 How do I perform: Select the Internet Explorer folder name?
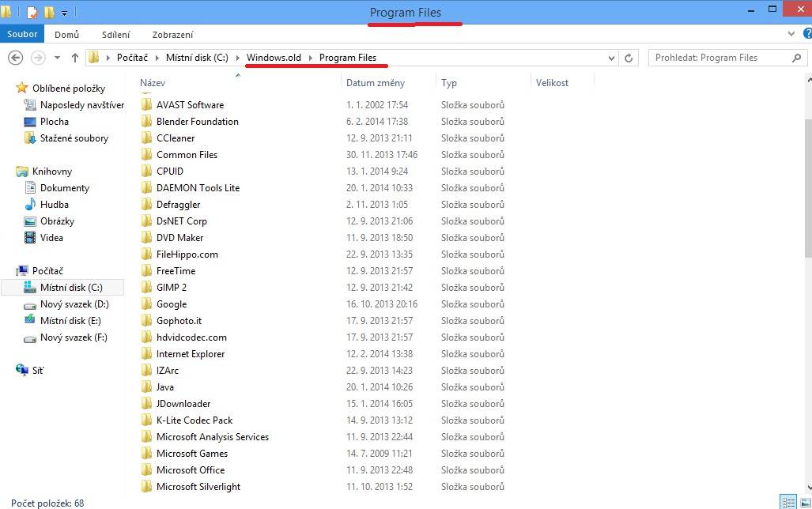191,353
